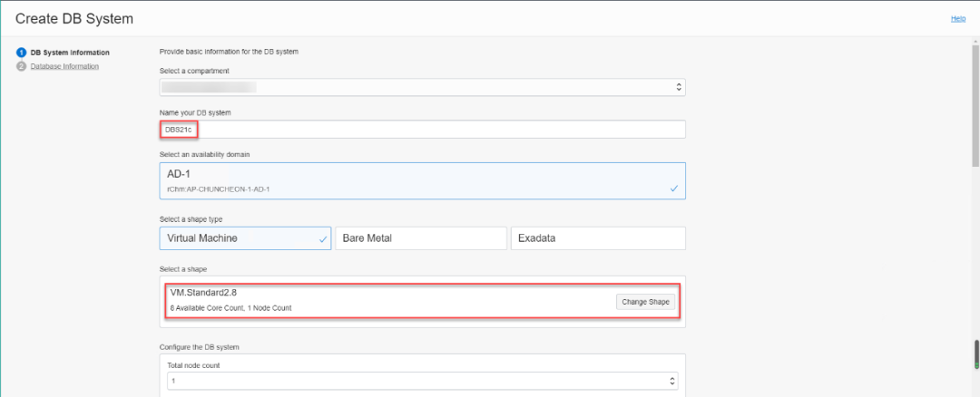Open the Select a compartment dropdown
This screenshot has width=980, height=397.
point(422,87)
